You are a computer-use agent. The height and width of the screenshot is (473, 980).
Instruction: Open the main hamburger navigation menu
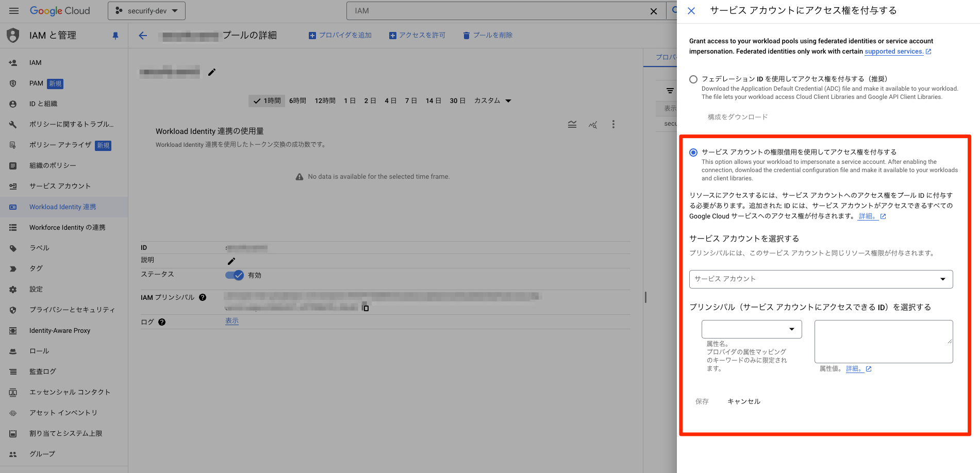point(14,11)
